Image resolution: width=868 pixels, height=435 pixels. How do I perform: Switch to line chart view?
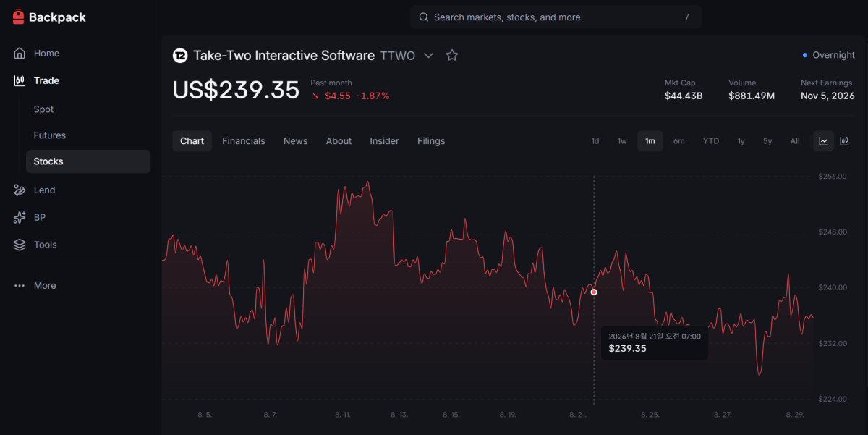[824, 141]
